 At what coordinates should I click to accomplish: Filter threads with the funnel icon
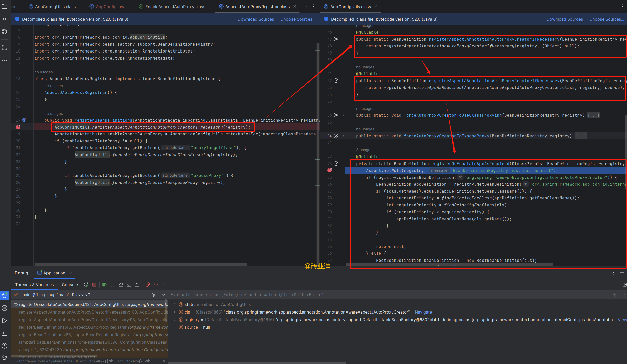(x=154, y=295)
